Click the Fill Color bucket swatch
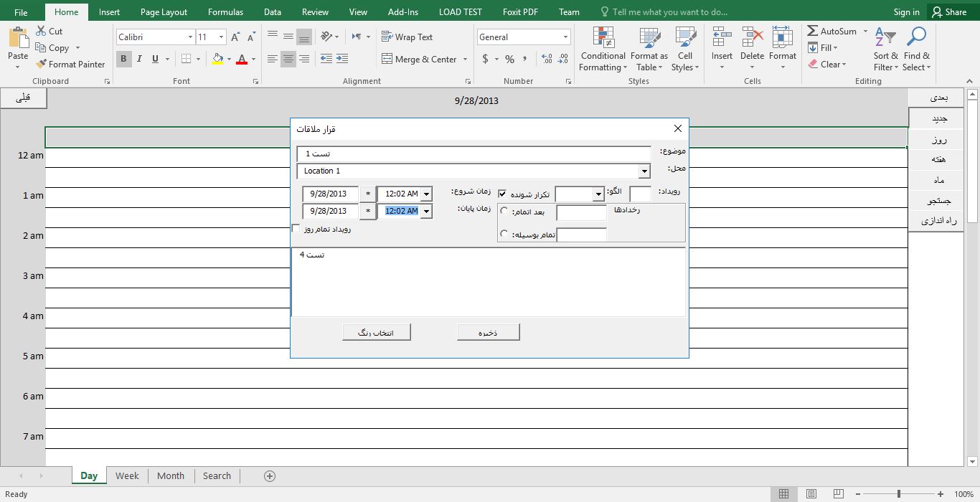The image size is (980, 502). [217, 59]
